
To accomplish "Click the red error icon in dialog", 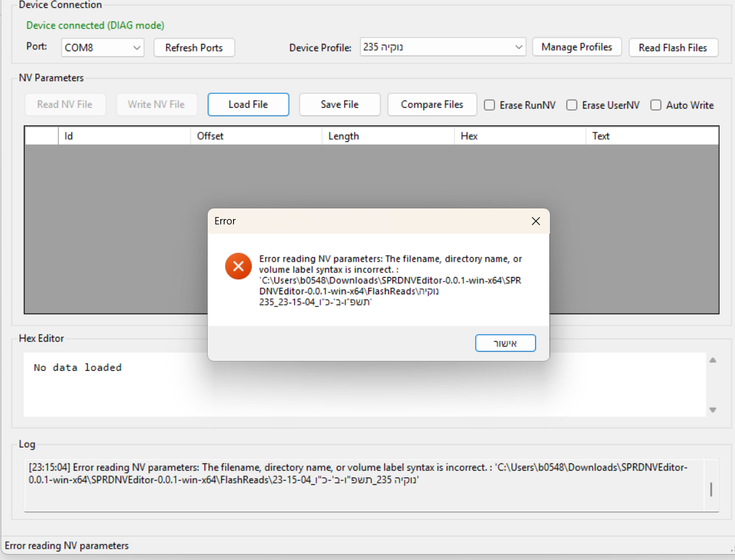I will 238,267.
